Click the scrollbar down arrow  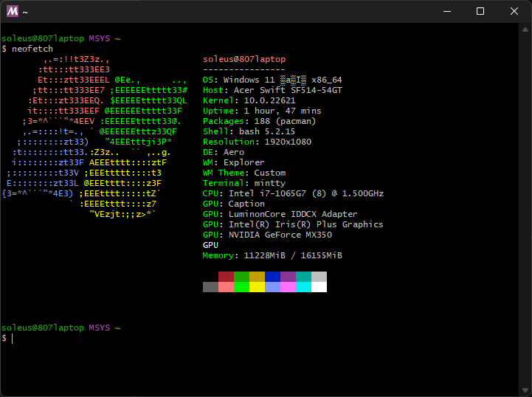pyautogui.click(x=525, y=390)
